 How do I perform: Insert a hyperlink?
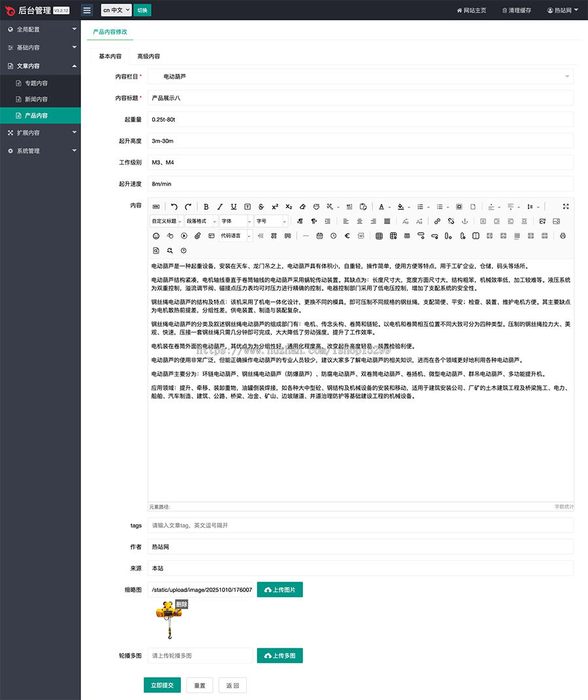pos(437,221)
